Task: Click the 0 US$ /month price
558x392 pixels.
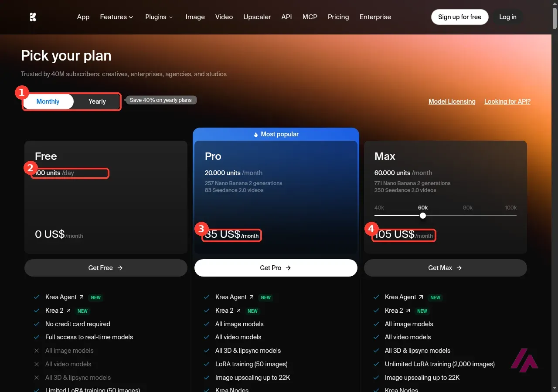Action: 59,234
